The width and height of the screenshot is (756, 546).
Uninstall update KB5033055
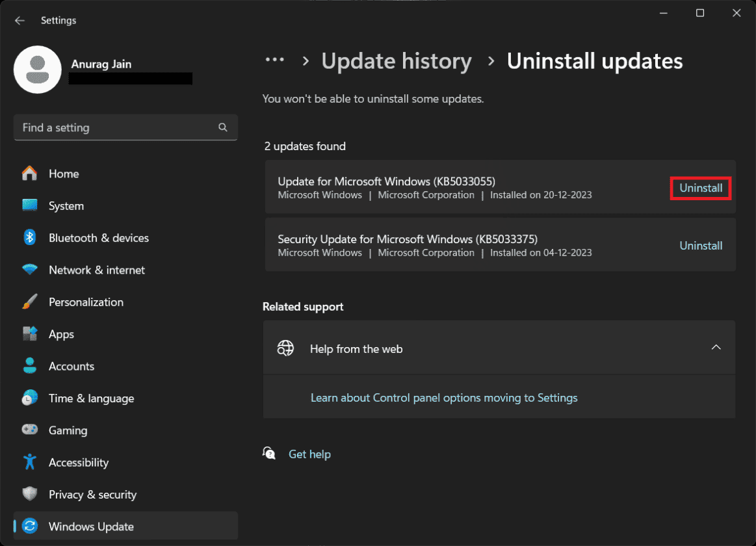[x=701, y=188]
